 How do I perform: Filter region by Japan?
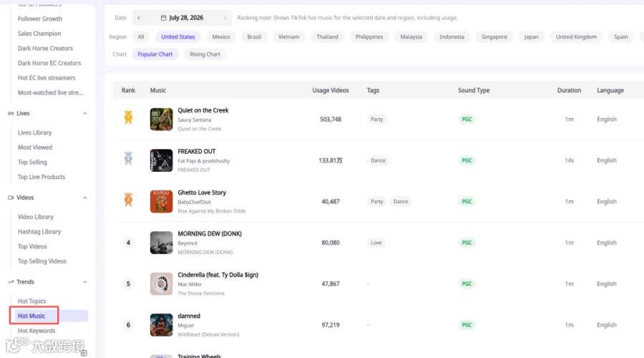click(531, 37)
